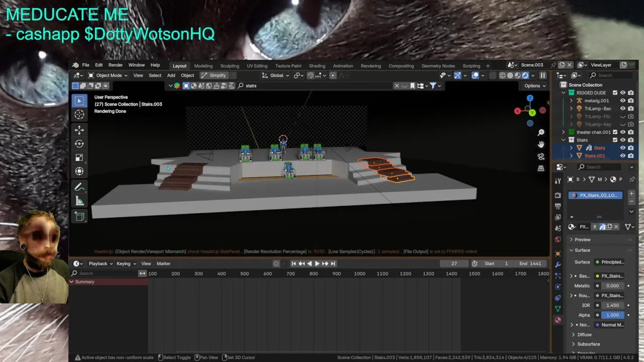Image resolution: width=644 pixels, height=362 pixels.
Task: Switch to the Shading workspace tab
Action: (x=317, y=66)
